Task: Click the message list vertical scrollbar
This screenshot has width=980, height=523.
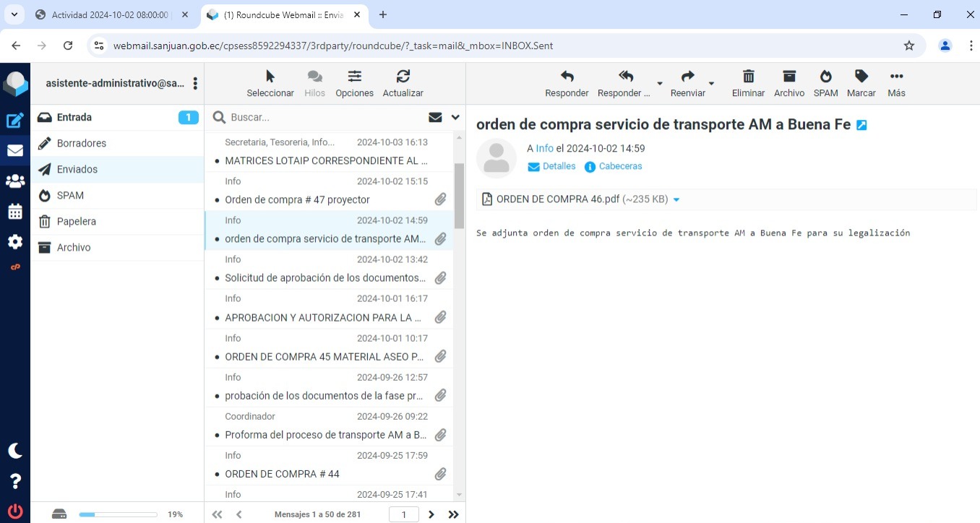Action: 459,195
